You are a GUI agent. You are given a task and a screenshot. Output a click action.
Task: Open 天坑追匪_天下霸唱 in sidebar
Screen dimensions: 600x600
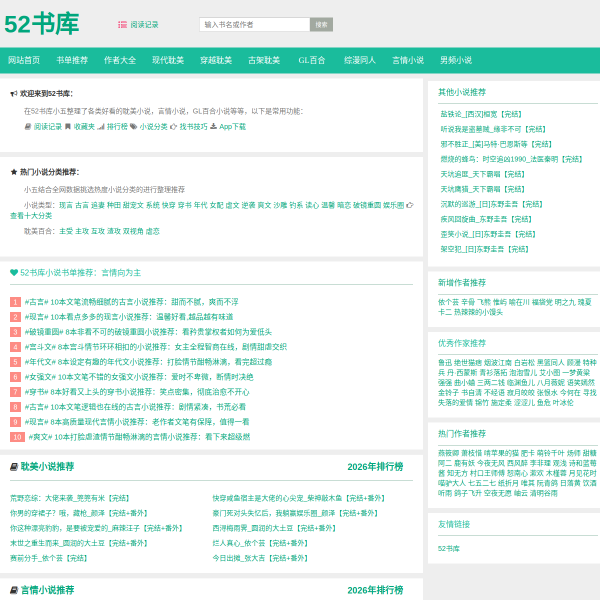pyautogui.click(x=483, y=174)
